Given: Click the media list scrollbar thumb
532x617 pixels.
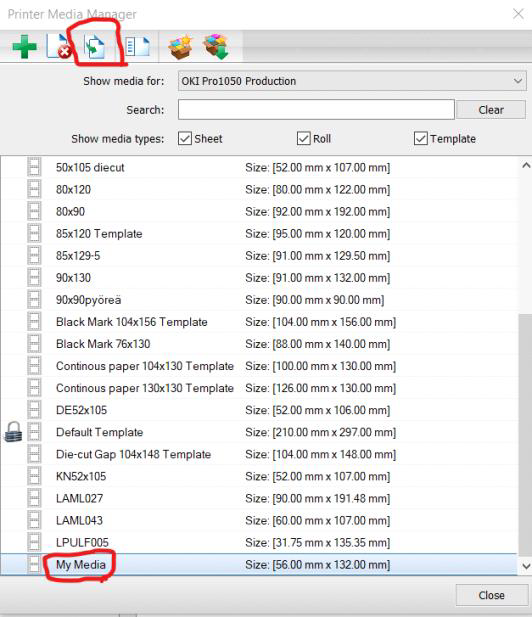Looking at the screenshot, I should pyautogui.click(x=526, y=435).
